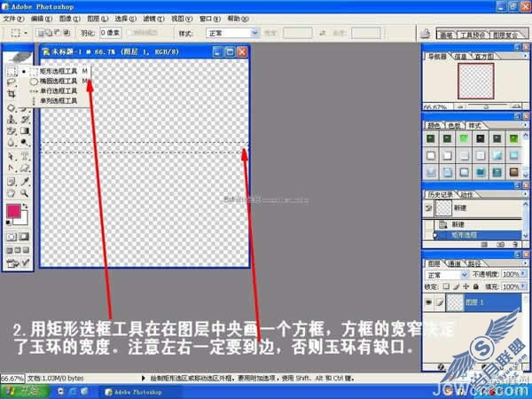Select the Hand tool
Viewport: 532px width, 399px height.
(x=12, y=193)
